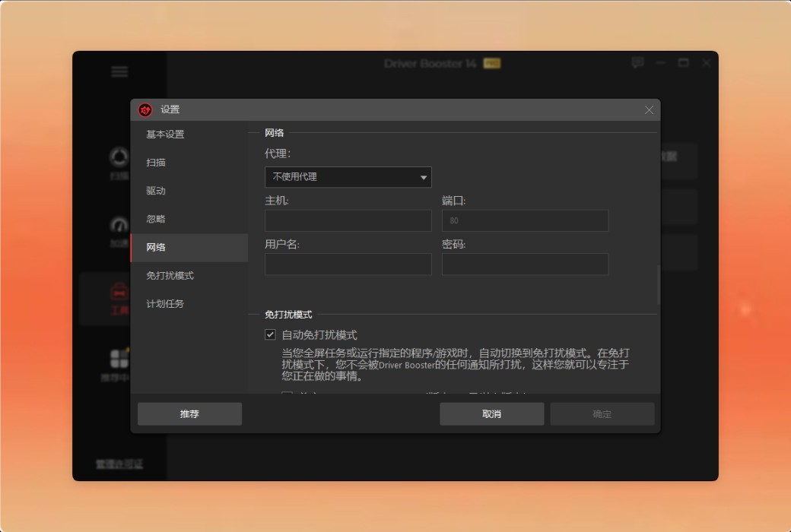Click the 确定 button

[602, 414]
